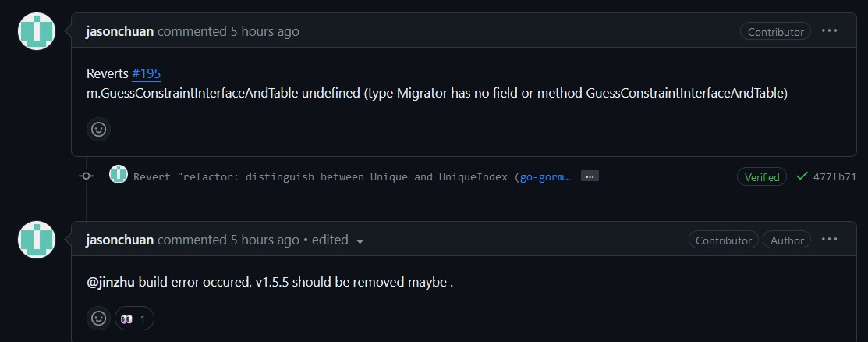Click the Verified signature badge
This screenshot has width=868, height=342.
[x=762, y=177]
